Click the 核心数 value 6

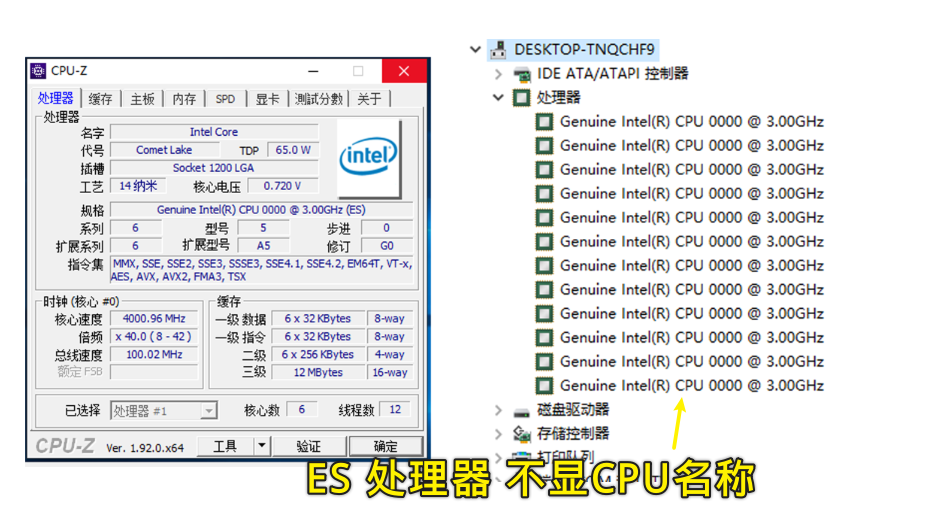pos(302,409)
